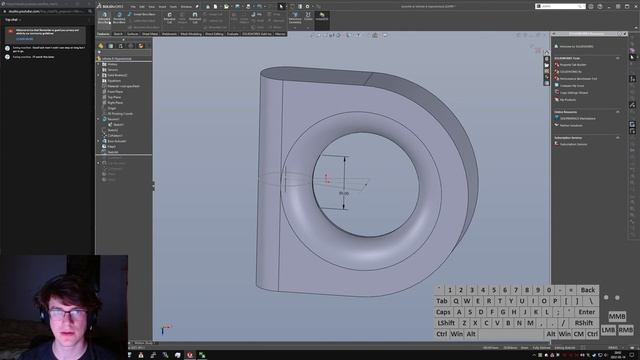This screenshot has width=640, height=360.
Task: Click the SolidWorks search box
Action: [560, 7]
